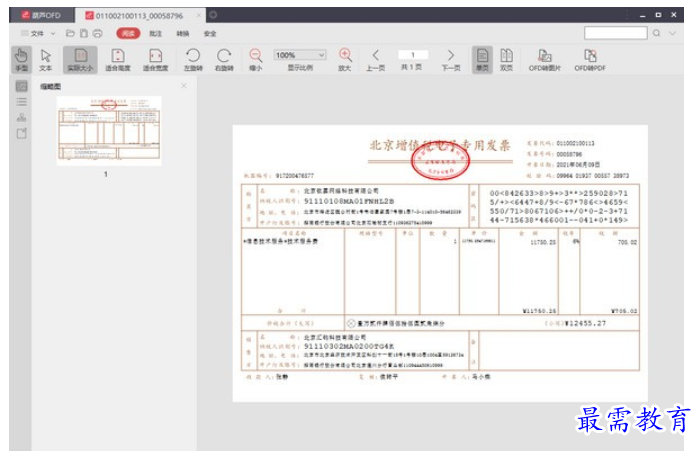Click invoice total ¥12455.27
Screen dimensions: 699x451
(585, 324)
